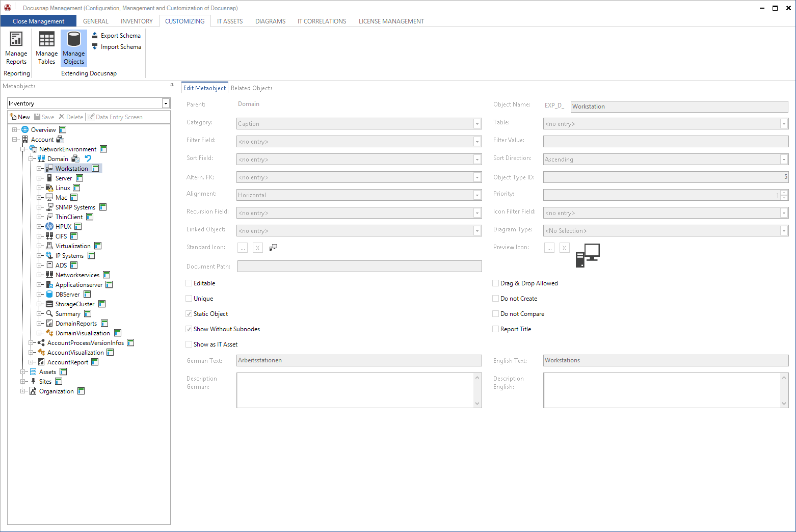
Task: Switch to the IT ASSETS ribbon tab
Action: 230,21
